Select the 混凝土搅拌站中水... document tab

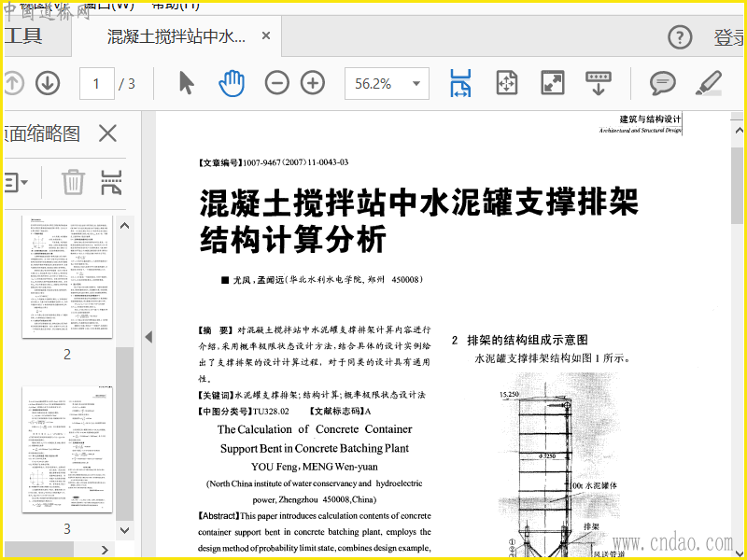coord(176,36)
